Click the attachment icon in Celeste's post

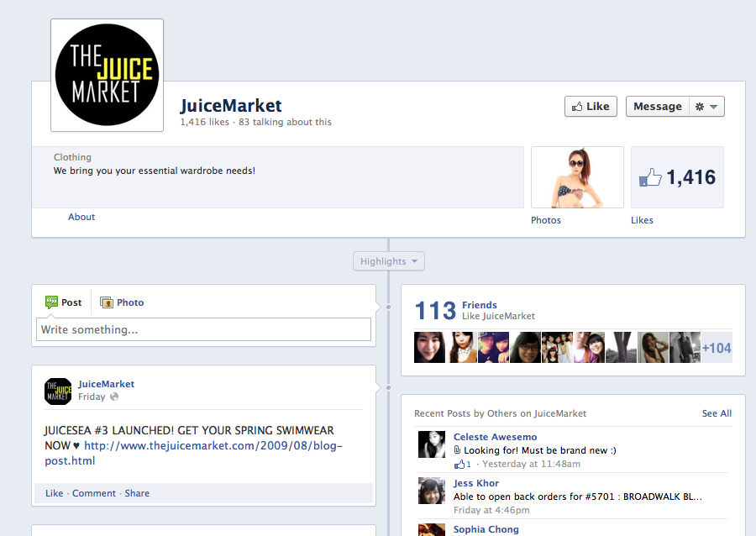(457, 450)
